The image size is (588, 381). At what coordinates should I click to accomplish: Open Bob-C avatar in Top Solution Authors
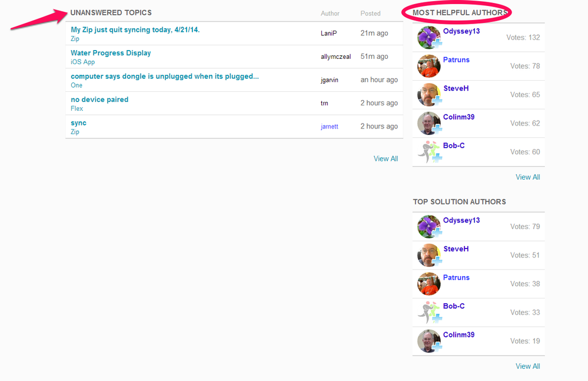tap(429, 312)
